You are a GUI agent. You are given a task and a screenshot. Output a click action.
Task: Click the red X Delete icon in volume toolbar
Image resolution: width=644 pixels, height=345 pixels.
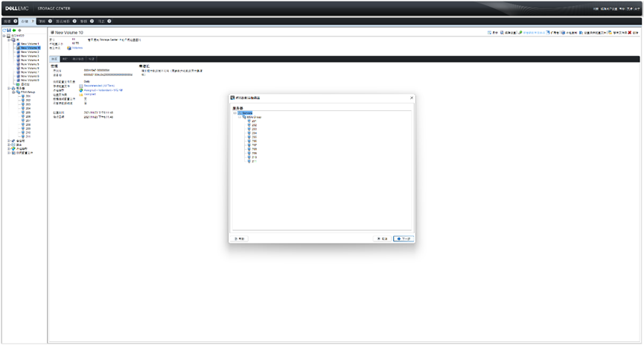(x=630, y=33)
